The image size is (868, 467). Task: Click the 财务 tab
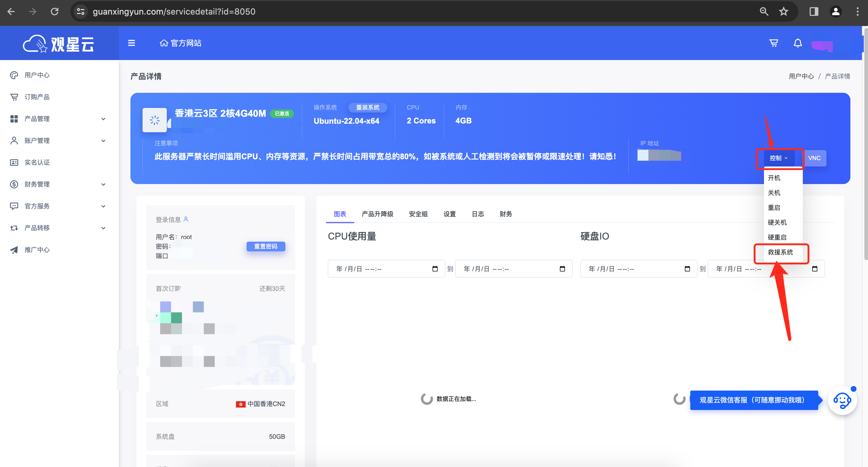[505, 214]
